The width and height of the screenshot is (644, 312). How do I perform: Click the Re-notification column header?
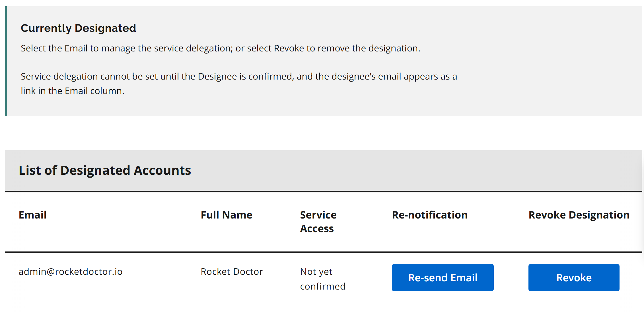(x=430, y=215)
